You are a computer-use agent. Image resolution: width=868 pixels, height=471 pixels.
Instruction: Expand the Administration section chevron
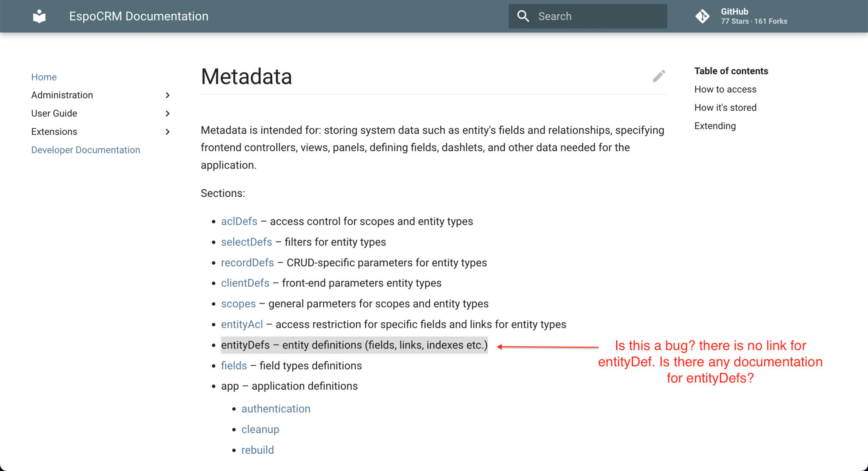167,95
